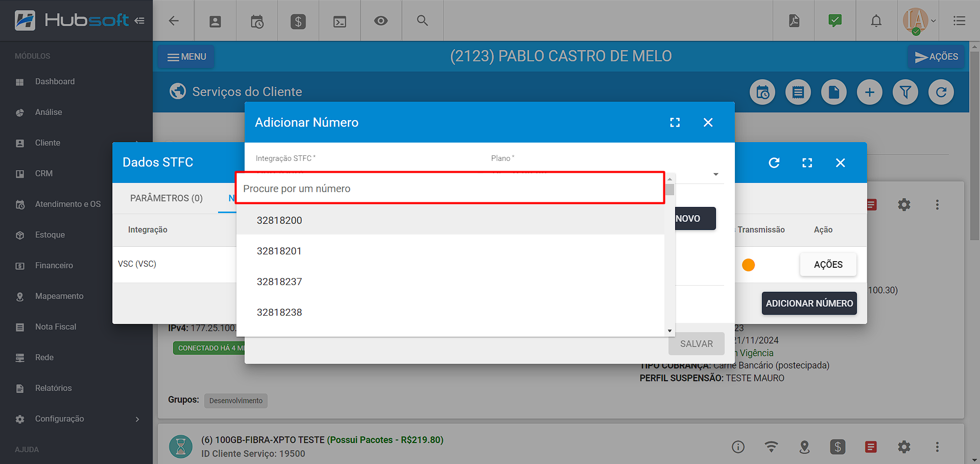This screenshot has width=980, height=464.
Task: Open the notifications bell
Action: (876, 21)
